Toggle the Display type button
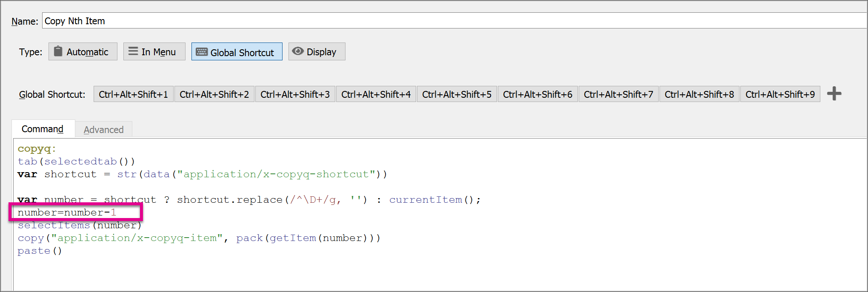Viewport: 868px width, 292px height. pos(317,52)
